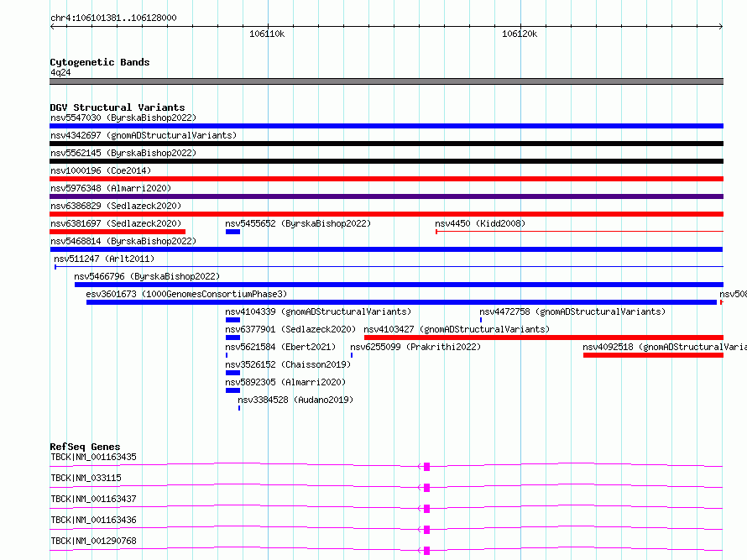This screenshot has height=560, width=747.
Task: Open the nsv6386829 (Sedlazeck2020) label
Action: click(116, 206)
